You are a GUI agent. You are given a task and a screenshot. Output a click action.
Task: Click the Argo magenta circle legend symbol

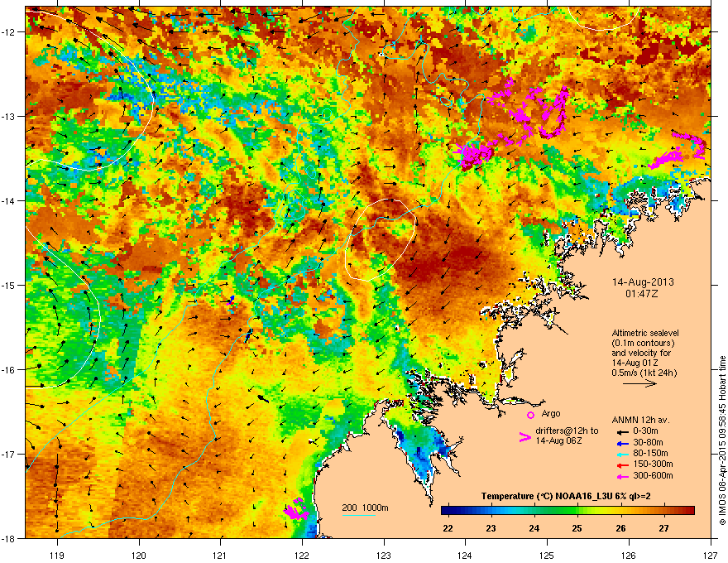tap(530, 415)
